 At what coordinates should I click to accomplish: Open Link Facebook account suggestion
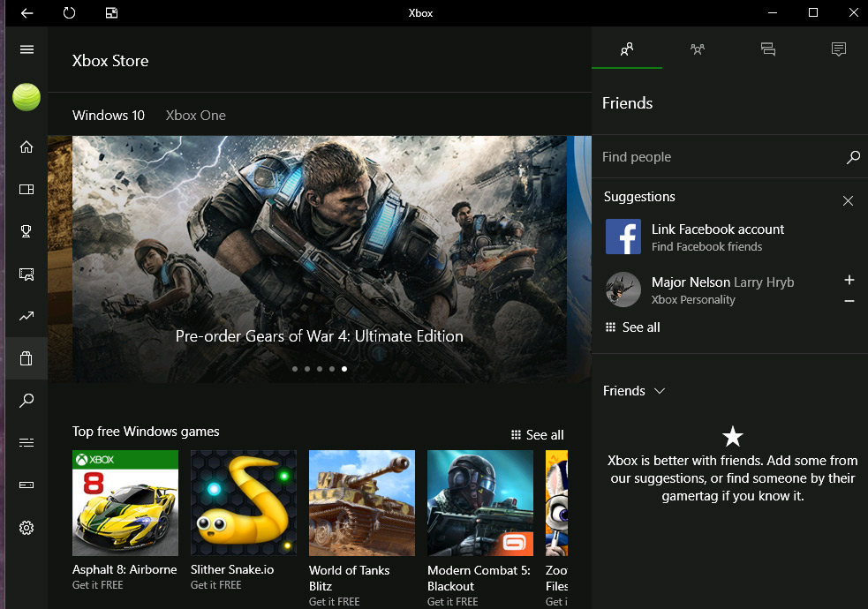[730, 237]
